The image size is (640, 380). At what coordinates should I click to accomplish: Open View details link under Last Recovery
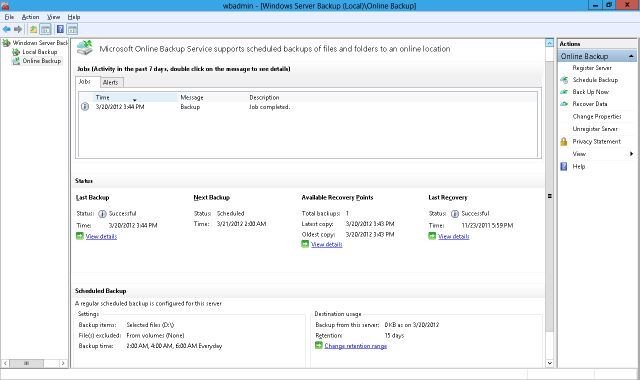coord(453,236)
